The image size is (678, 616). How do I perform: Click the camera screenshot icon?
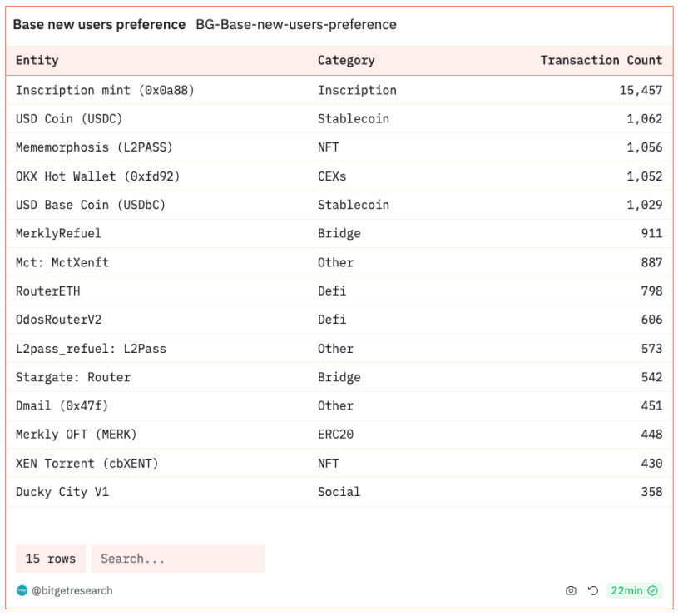[571, 591]
